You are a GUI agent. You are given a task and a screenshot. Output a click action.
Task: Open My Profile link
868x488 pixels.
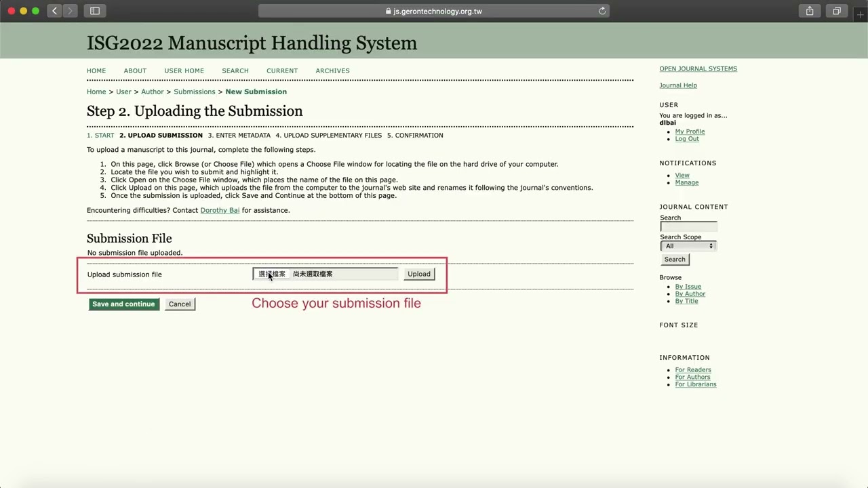pyautogui.click(x=690, y=131)
